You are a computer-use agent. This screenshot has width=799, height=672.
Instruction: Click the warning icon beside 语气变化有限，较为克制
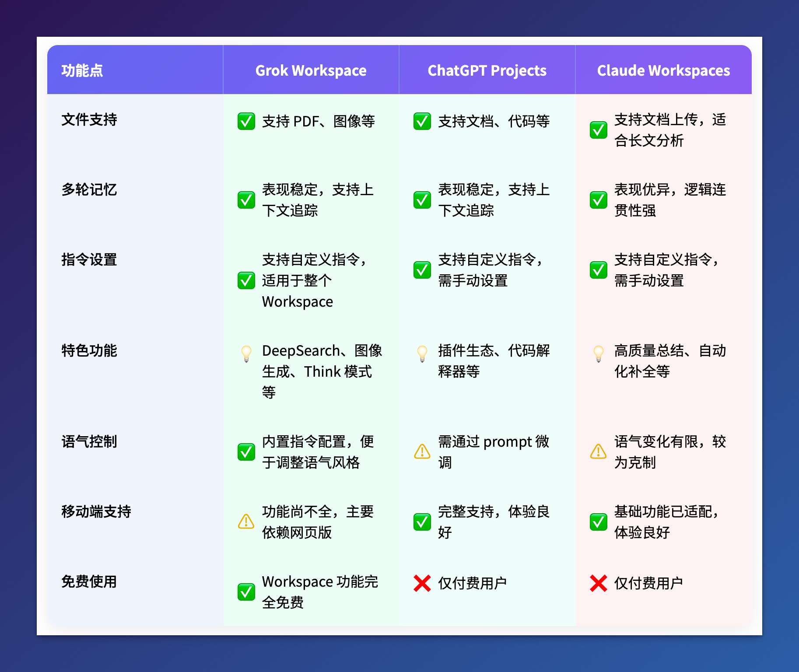(x=599, y=451)
